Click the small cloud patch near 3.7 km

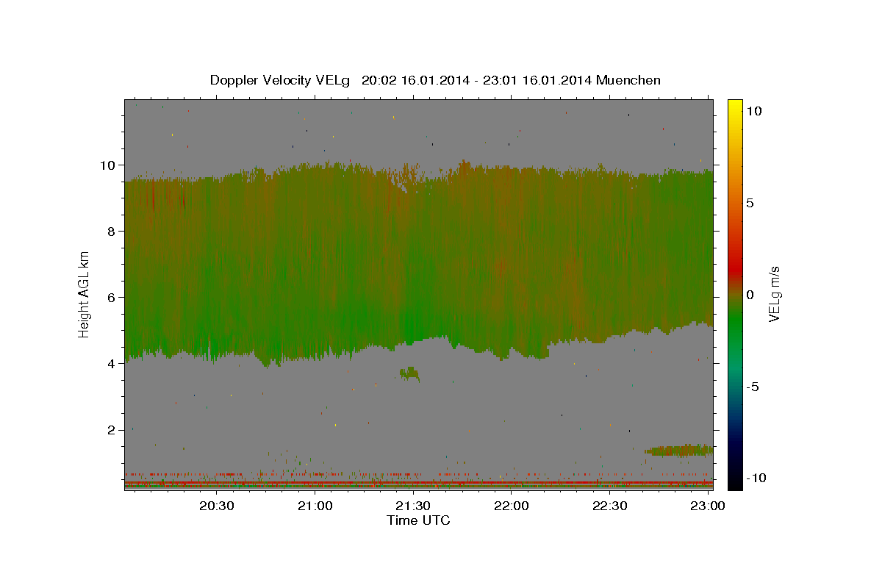pos(409,374)
